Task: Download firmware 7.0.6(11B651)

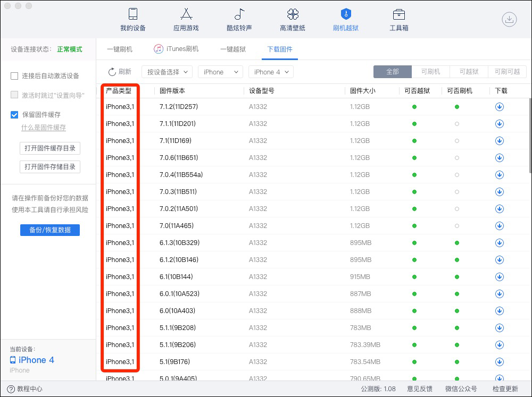Action: point(500,158)
